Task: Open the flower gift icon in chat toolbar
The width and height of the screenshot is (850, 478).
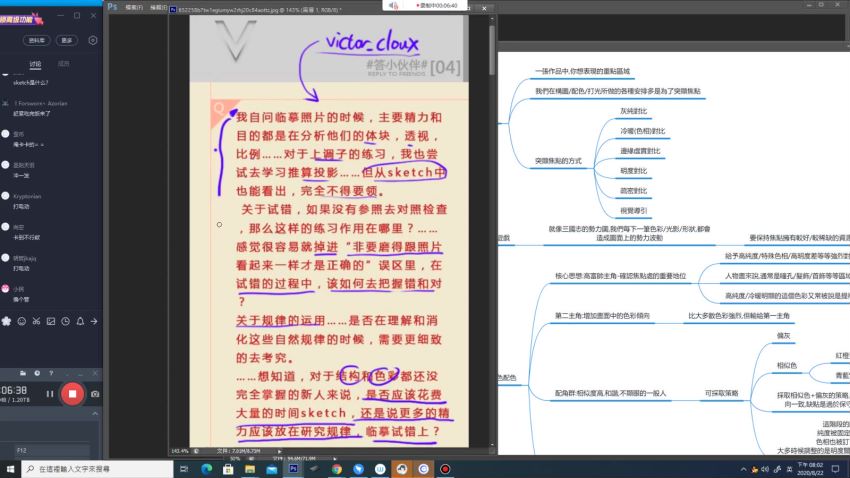Action: pos(7,321)
